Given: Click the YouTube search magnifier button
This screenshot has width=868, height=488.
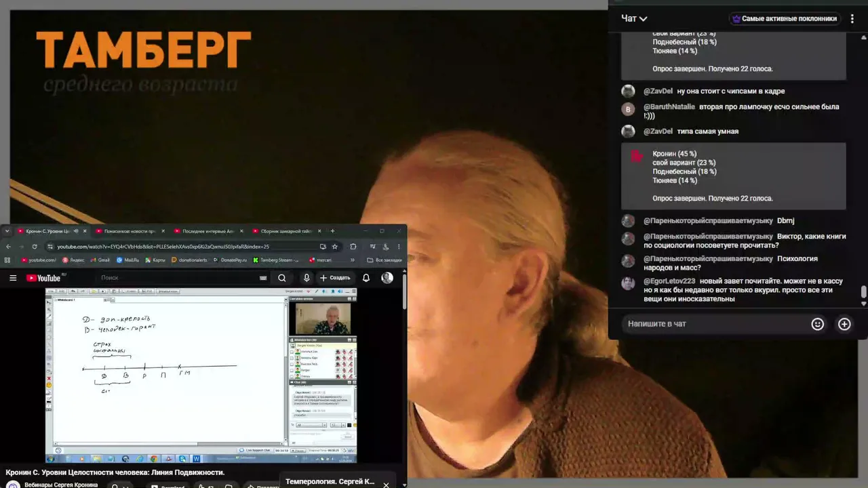Looking at the screenshot, I should (282, 278).
